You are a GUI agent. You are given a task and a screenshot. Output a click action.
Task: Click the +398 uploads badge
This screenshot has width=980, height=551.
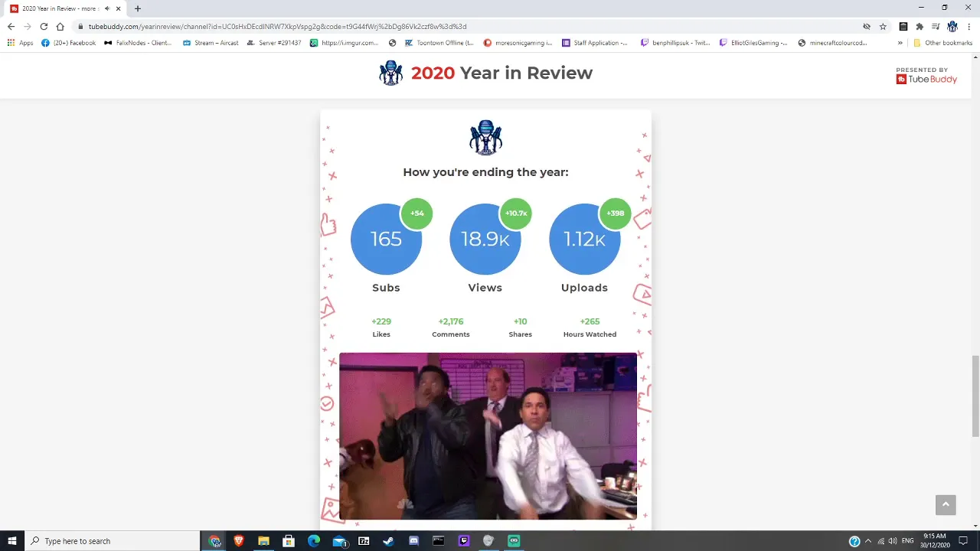tap(616, 214)
